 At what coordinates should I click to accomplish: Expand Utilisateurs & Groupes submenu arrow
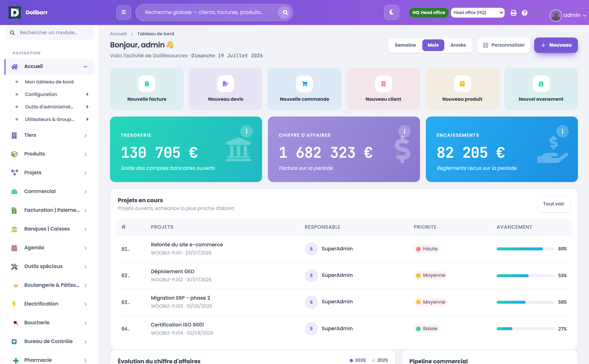pos(87,119)
